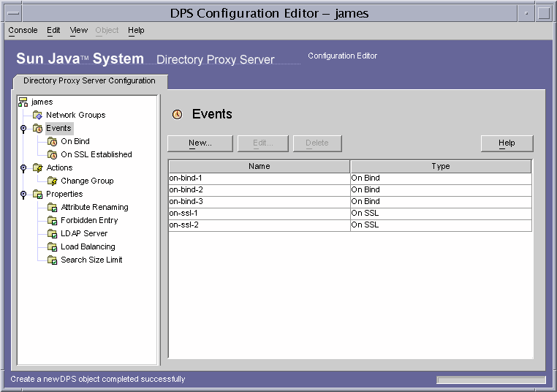This screenshot has height=392, width=557.
Task: Select the Directory Proxy Server Configuration tab
Action: 89,81
